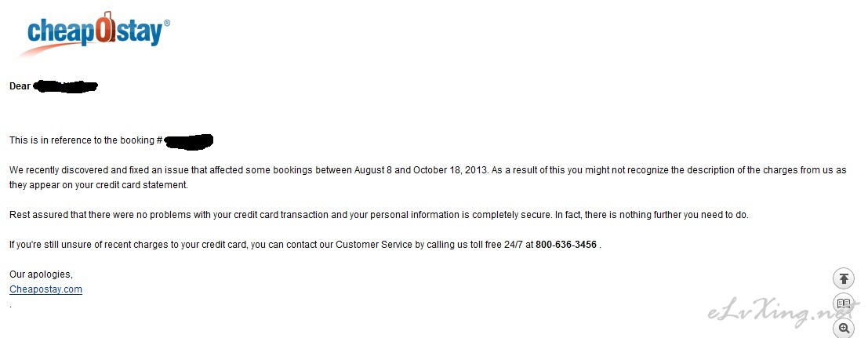Click the 'Our apologies,' closing line

point(41,274)
